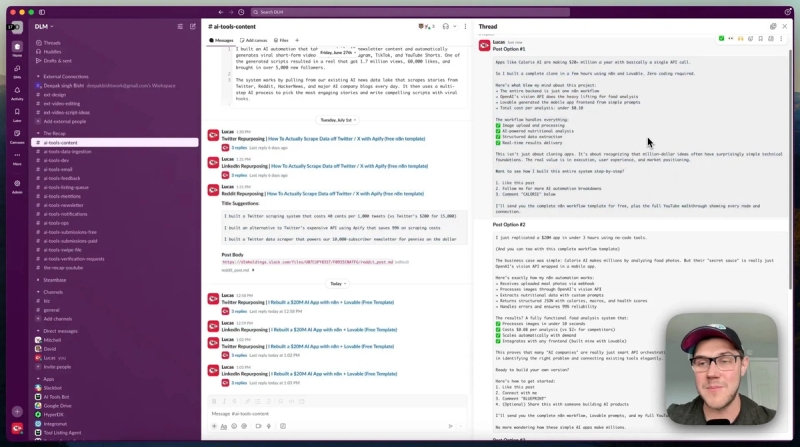Open the DLM workspace dropdown
This screenshot has height=447, width=800.
[44, 27]
